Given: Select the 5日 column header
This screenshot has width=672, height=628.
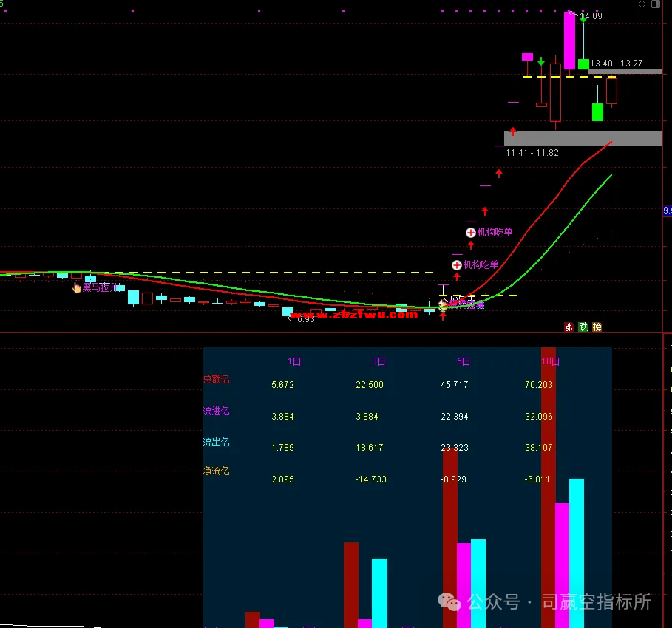Looking at the screenshot, I should (464, 361).
